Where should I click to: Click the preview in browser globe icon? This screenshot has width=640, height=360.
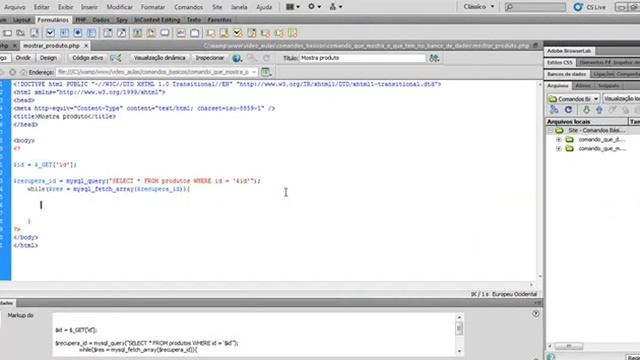pyautogui.click(x=237, y=58)
